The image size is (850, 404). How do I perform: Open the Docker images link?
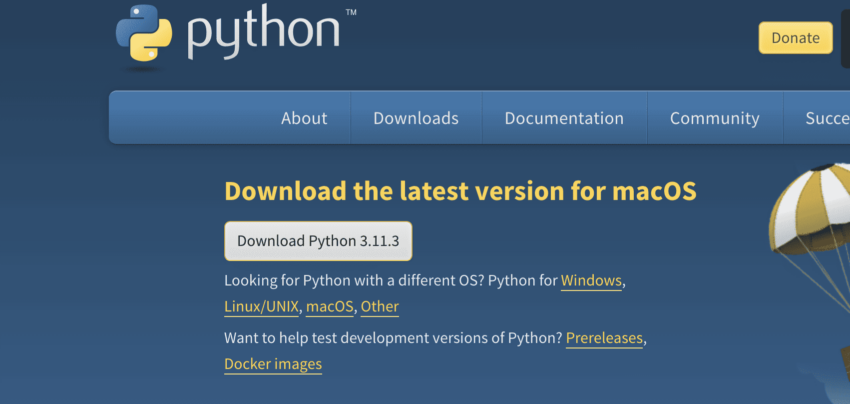pos(273,364)
